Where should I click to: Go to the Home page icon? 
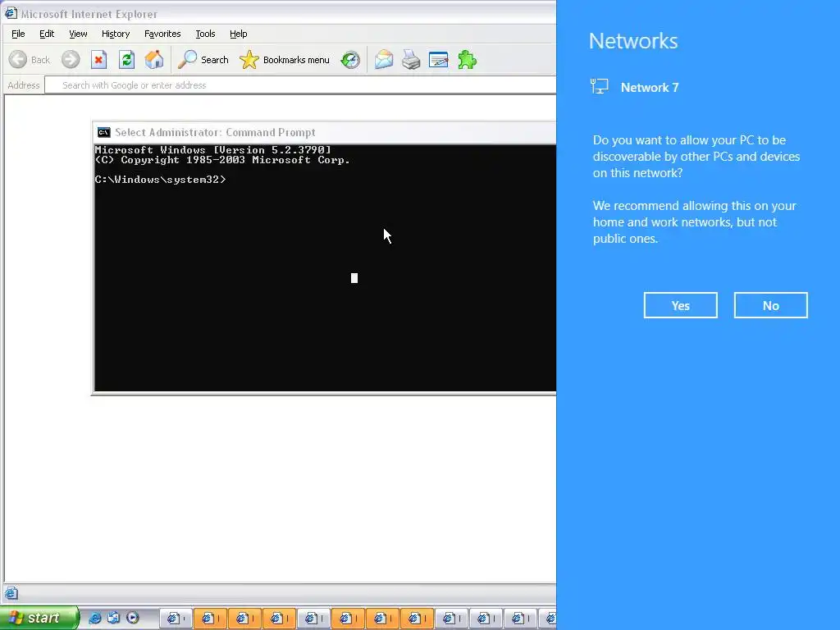tap(154, 60)
